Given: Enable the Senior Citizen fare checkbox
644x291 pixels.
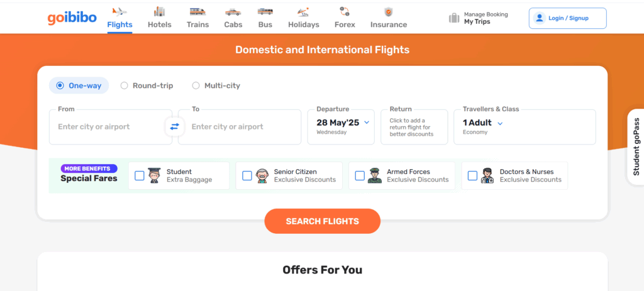Looking at the screenshot, I should 247,176.
